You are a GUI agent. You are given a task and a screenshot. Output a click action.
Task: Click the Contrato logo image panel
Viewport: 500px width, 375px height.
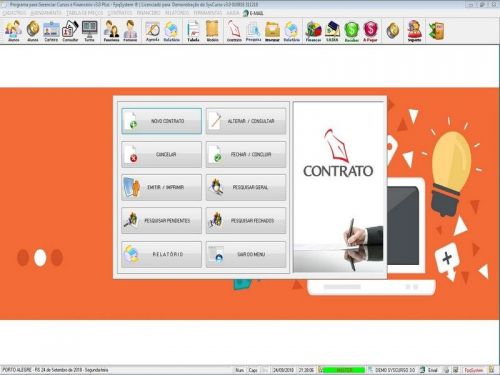tap(338, 187)
